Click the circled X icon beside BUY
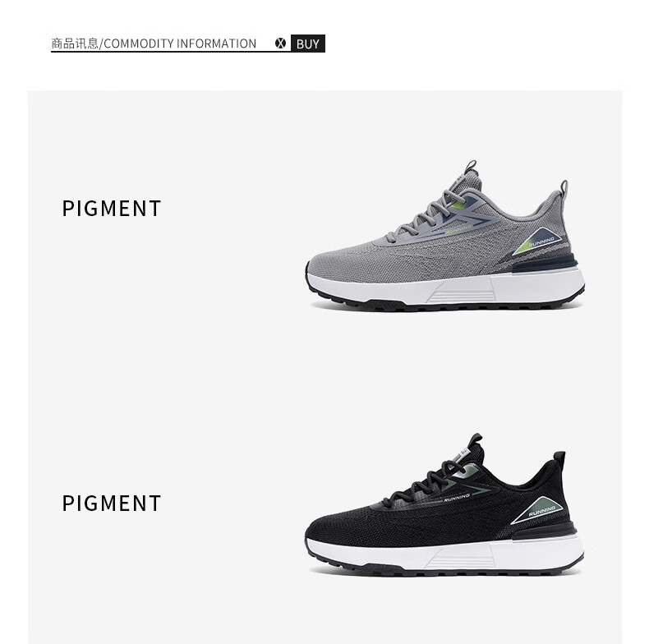The width and height of the screenshot is (649, 644). pos(280,44)
